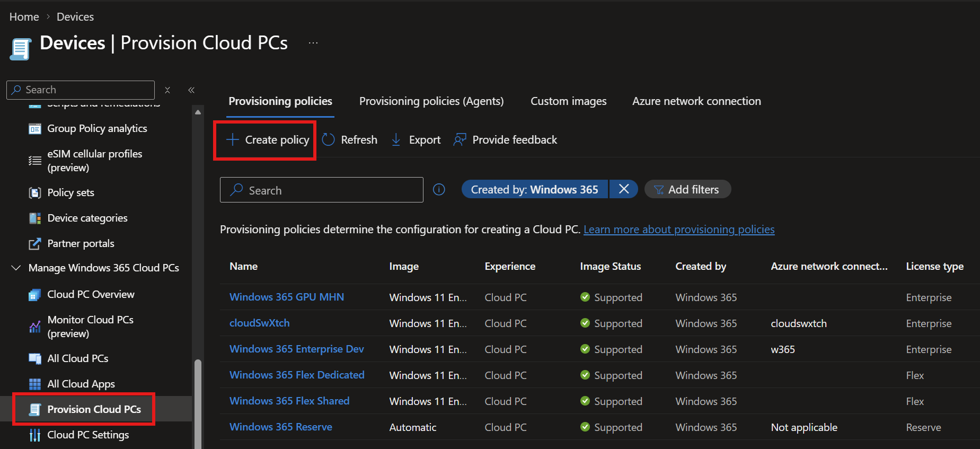
Task: Click the 'Not applicable' cell in Reserve row
Action: 804,427
